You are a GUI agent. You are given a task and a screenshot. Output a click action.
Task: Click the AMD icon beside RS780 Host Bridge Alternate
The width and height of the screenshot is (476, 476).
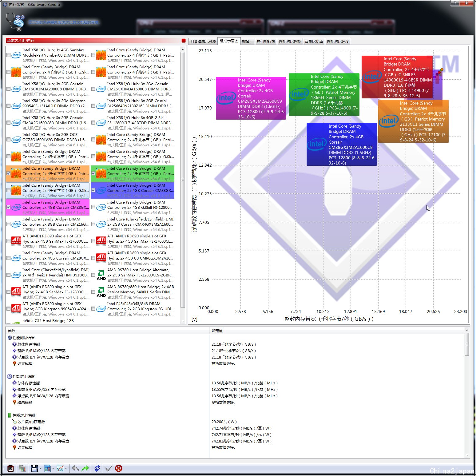point(101,275)
